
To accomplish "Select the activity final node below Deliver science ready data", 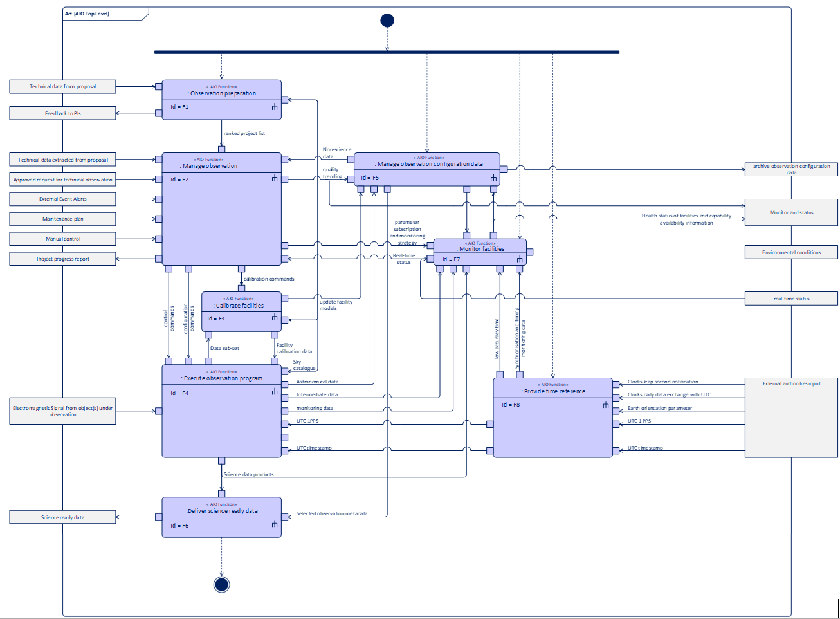I will (x=221, y=583).
